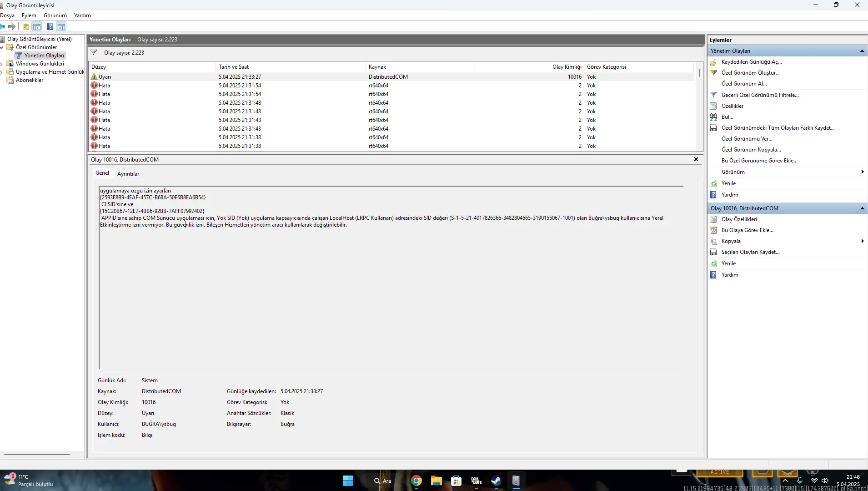Click inside the event description text box

pos(391,278)
